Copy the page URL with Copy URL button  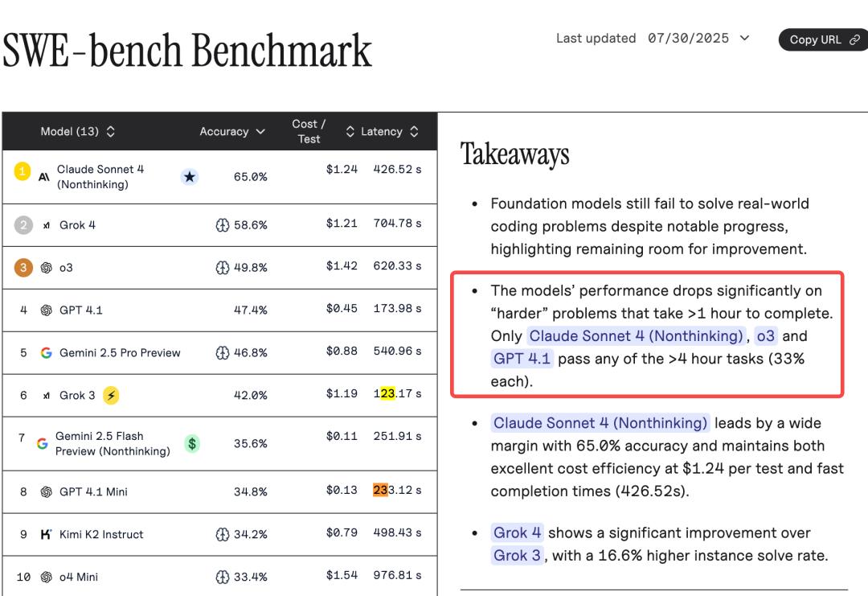(823, 40)
